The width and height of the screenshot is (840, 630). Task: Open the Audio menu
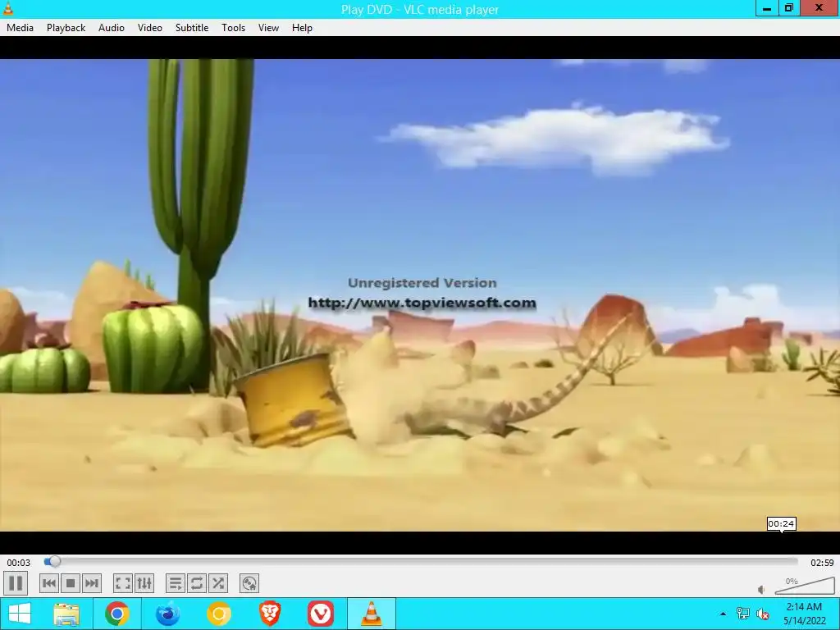coord(112,28)
